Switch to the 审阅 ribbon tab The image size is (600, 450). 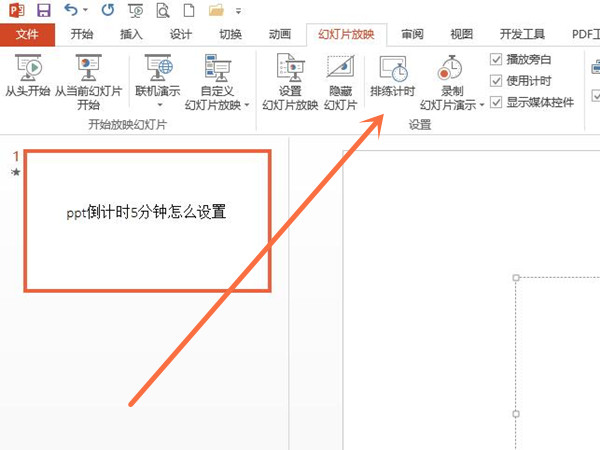pyautogui.click(x=412, y=34)
